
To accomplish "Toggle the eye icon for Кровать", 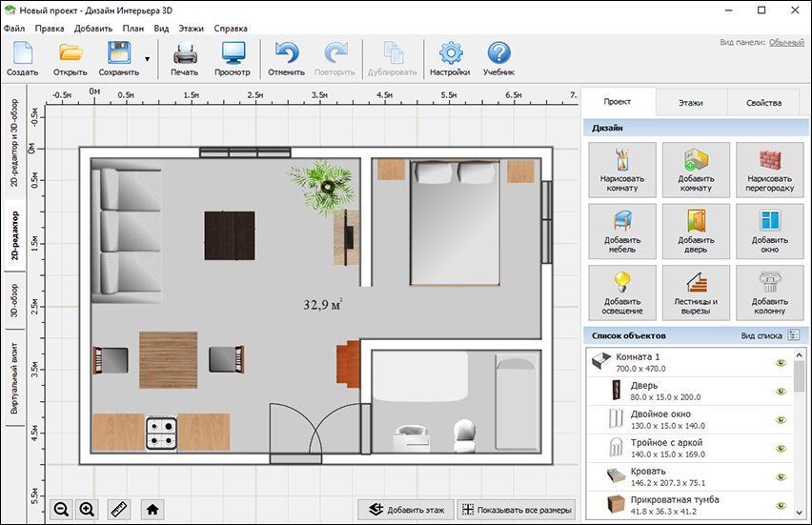I will tap(781, 476).
